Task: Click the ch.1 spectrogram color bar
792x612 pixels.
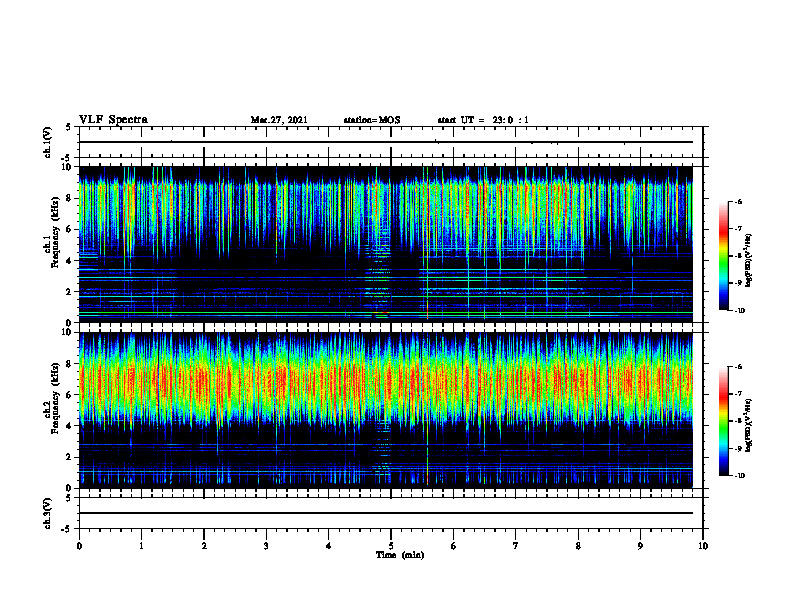Action: tap(723, 256)
